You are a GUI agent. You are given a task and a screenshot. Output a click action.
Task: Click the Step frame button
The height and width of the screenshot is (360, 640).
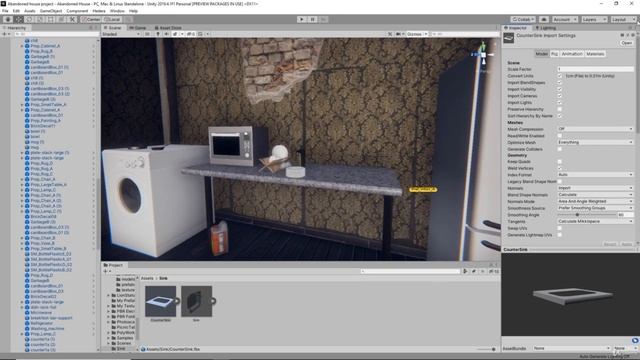coord(323,19)
